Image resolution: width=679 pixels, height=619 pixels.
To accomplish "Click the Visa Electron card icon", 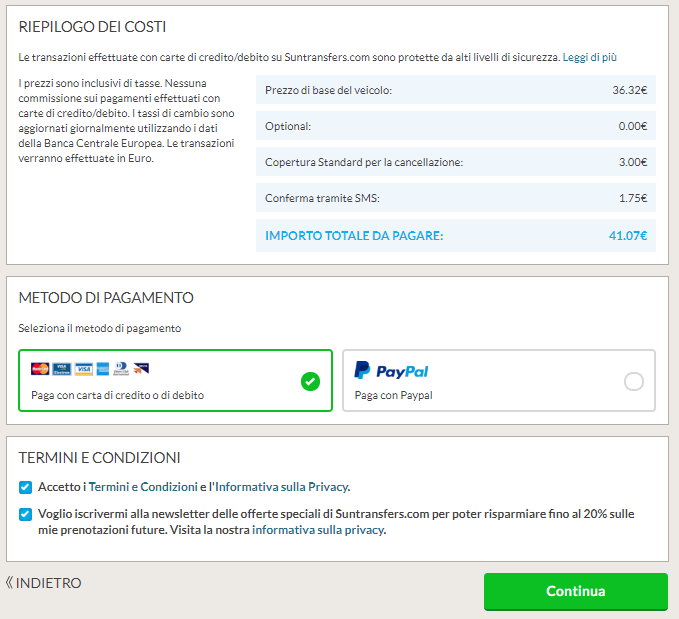I will click(x=61, y=369).
